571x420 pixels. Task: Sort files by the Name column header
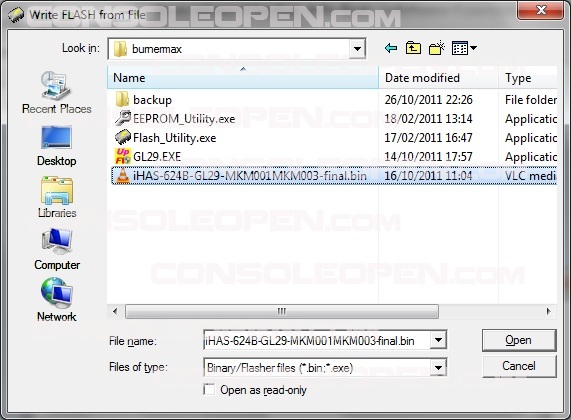[x=243, y=77]
